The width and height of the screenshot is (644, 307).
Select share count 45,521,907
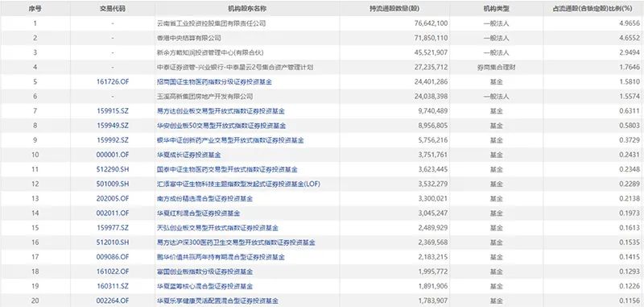point(431,52)
